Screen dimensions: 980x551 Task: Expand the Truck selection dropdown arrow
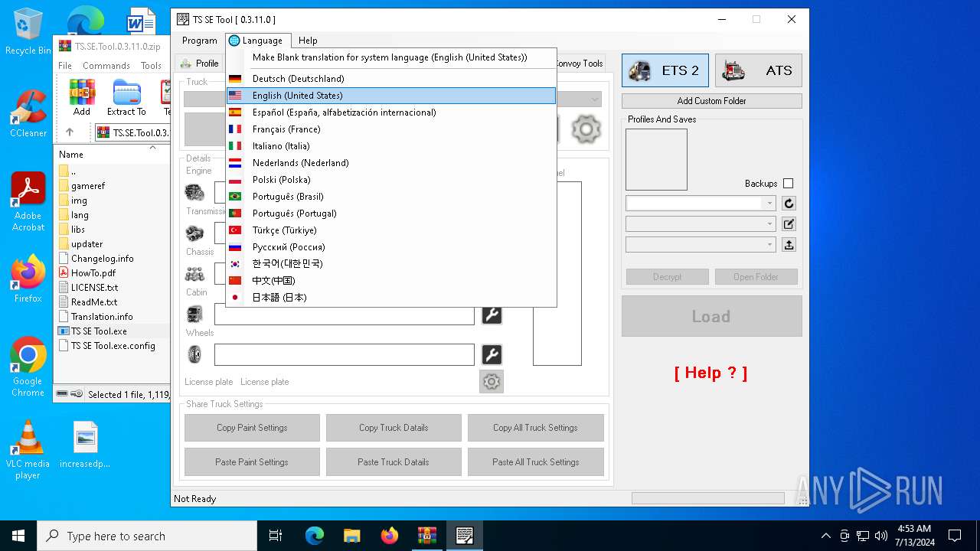pyautogui.click(x=595, y=99)
